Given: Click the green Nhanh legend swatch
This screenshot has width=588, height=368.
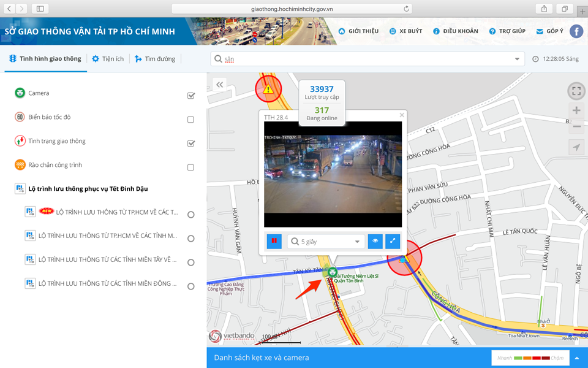Looking at the screenshot, I should pos(518,358).
